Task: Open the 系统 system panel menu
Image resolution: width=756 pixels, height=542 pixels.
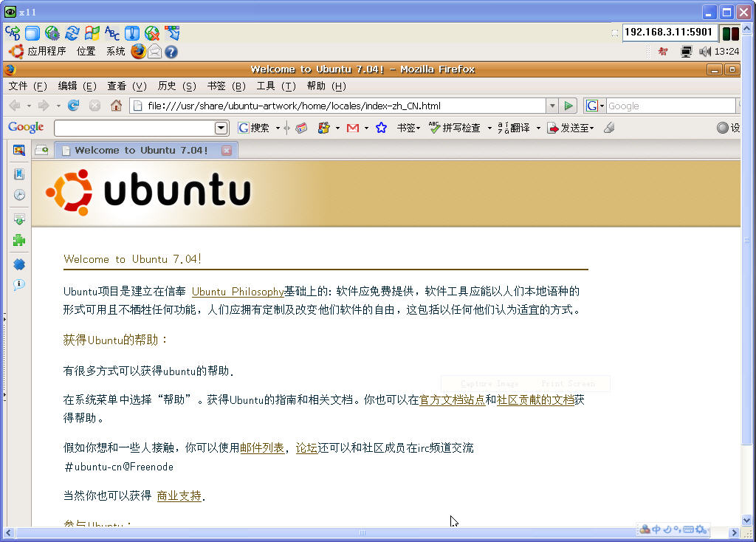Action: 116,51
